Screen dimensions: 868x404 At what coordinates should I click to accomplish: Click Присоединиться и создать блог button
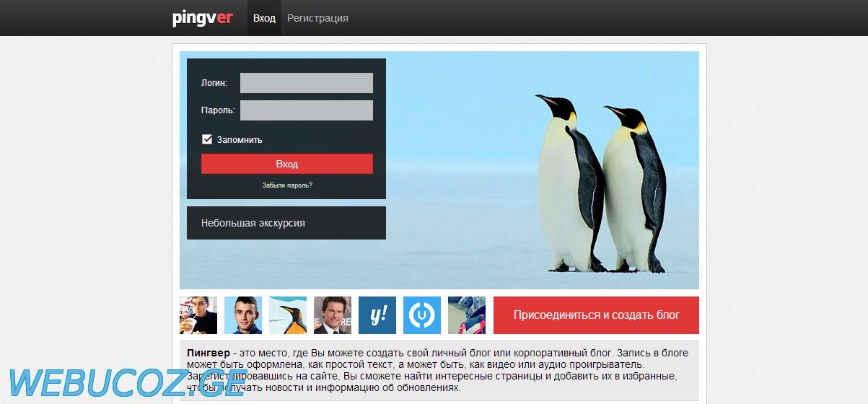click(x=596, y=315)
